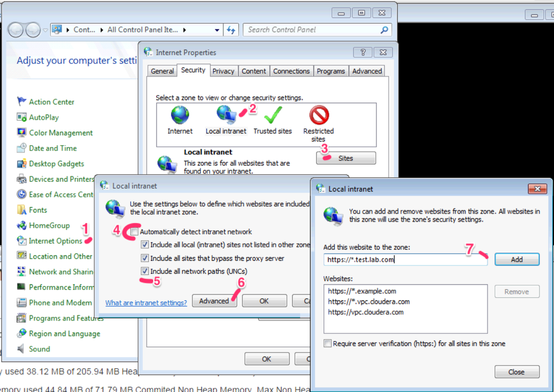This screenshot has width=554, height=392.
Task: Select the Restricted sites zone icon
Action: tap(319, 115)
